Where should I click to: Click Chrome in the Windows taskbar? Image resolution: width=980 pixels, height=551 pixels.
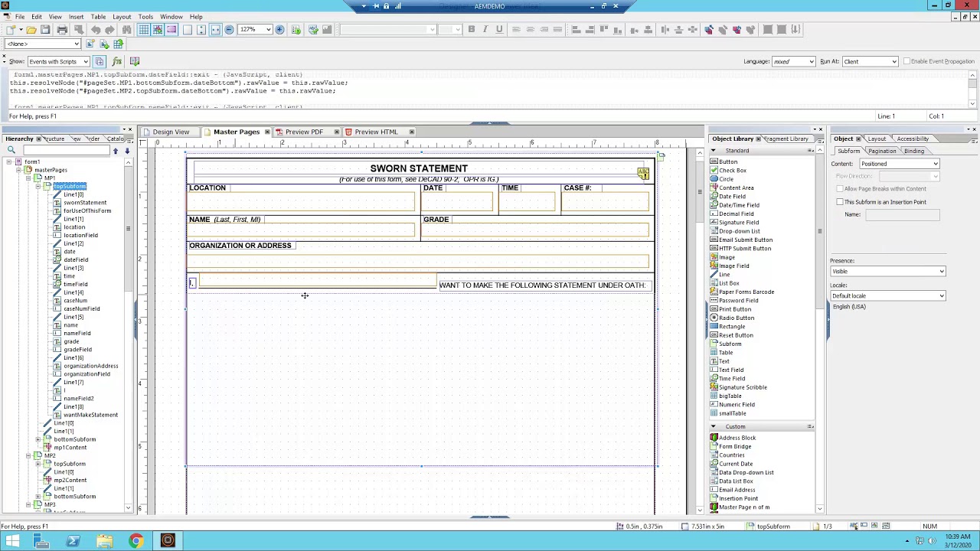(136, 541)
